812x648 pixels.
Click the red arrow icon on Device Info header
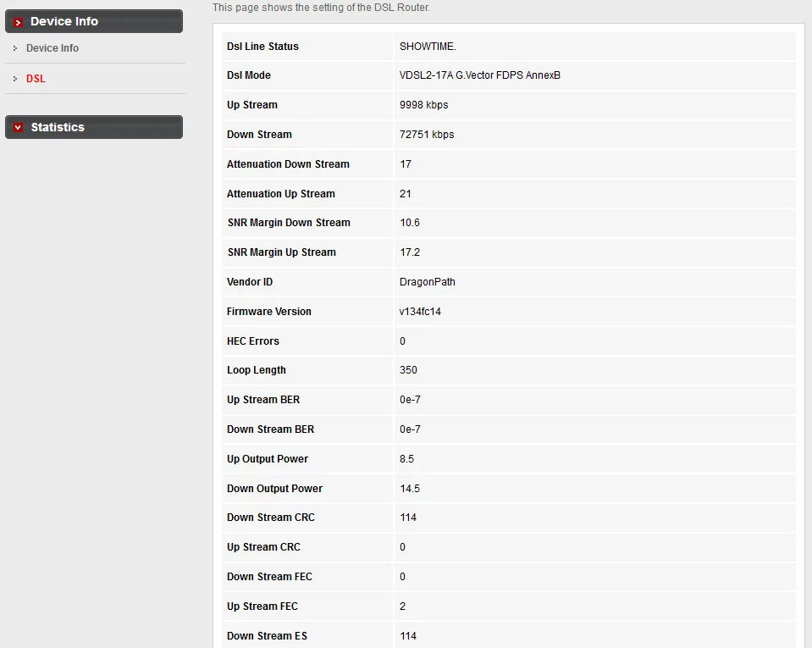click(18, 22)
